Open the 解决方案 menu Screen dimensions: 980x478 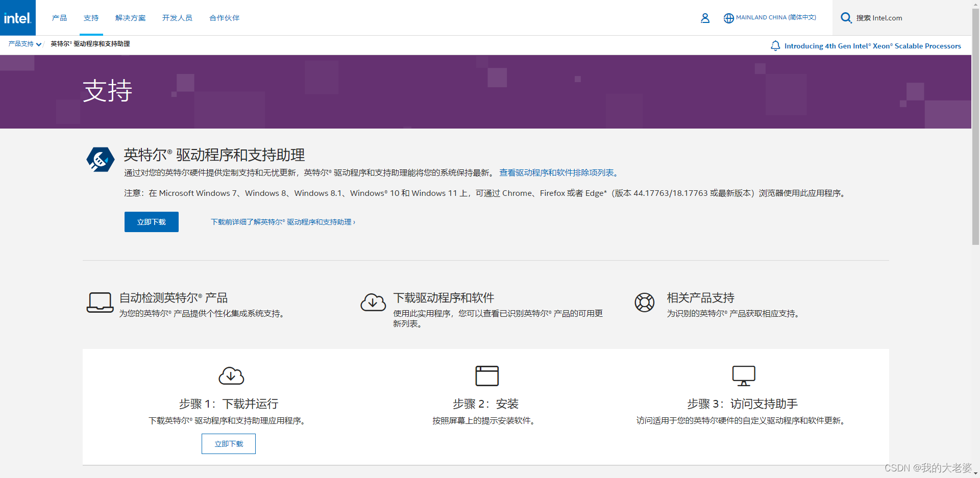tap(131, 18)
